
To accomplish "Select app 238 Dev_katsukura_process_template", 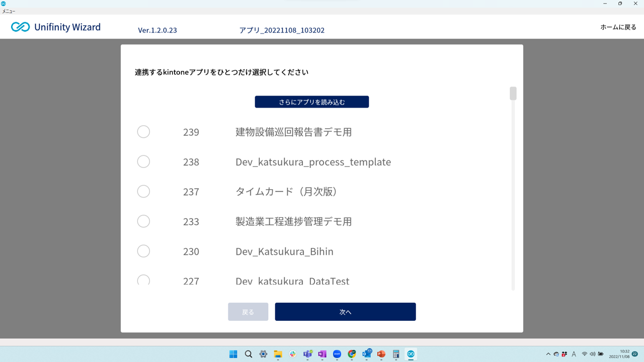I will coord(143,161).
